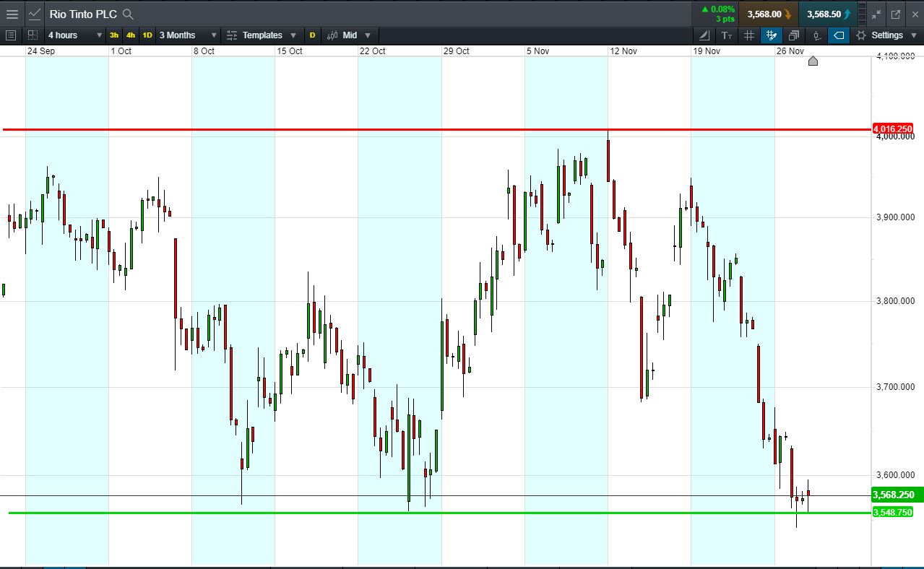This screenshot has width=924, height=569.
Task: Toggle the price label tag icon
Action: [x=839, y=35]
